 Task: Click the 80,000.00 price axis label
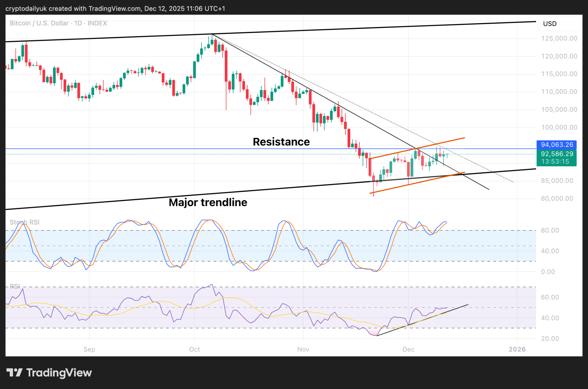(557, 199)
